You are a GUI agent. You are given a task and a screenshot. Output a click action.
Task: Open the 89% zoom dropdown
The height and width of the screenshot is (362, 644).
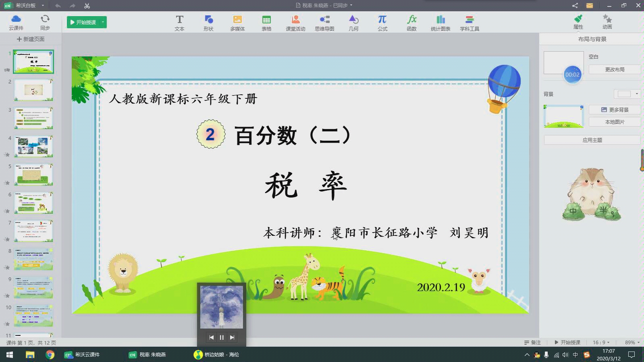coord(632,342)
